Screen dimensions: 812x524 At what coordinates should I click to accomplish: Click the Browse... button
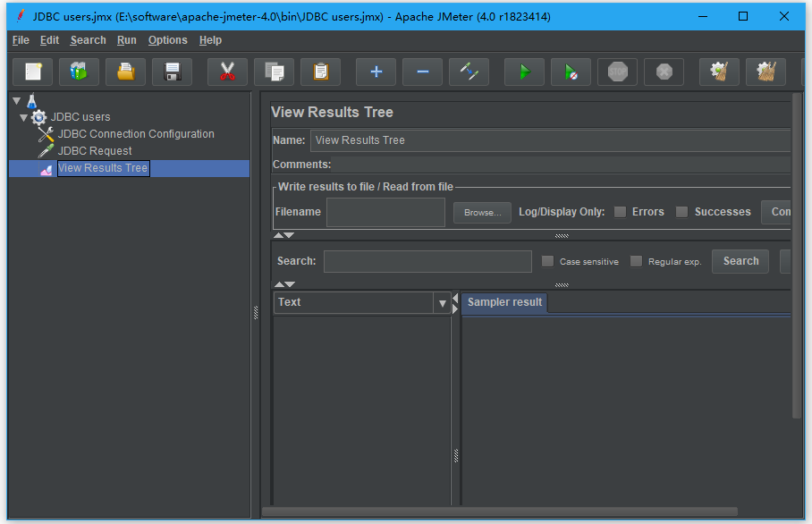[x=482, y=212]
